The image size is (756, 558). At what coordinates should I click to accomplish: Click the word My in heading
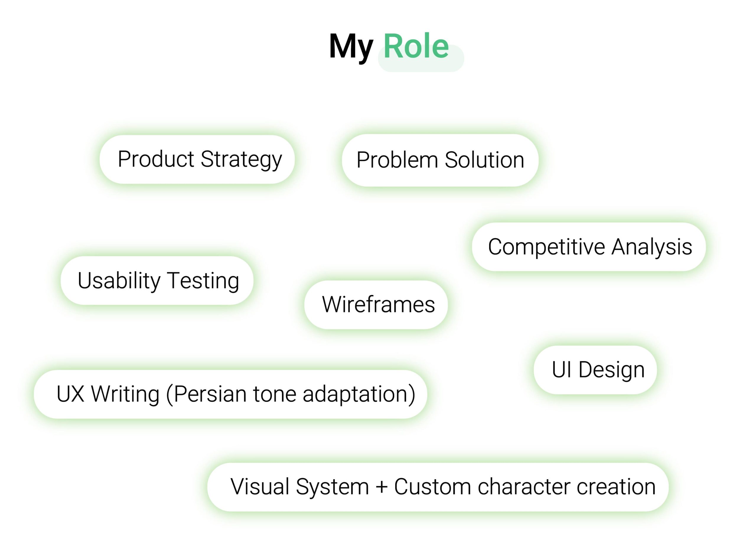tap(351, 48)
